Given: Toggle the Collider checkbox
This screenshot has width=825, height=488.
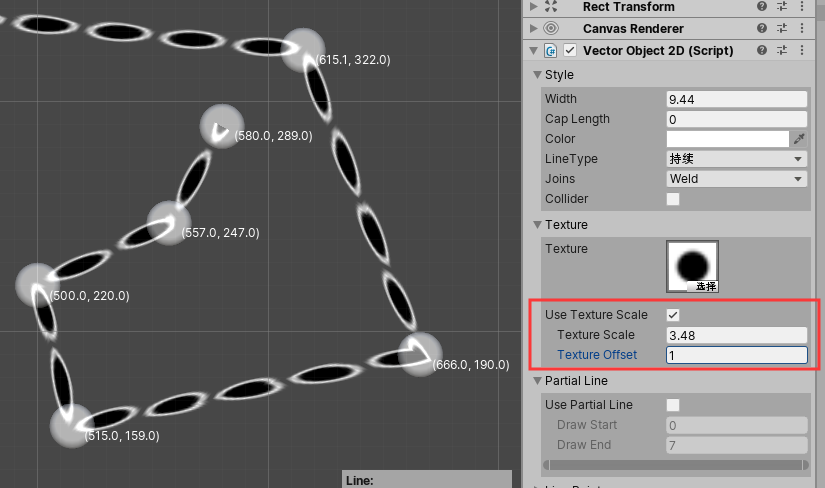Looking at the screenshot, I should click(x=673, y=199).
